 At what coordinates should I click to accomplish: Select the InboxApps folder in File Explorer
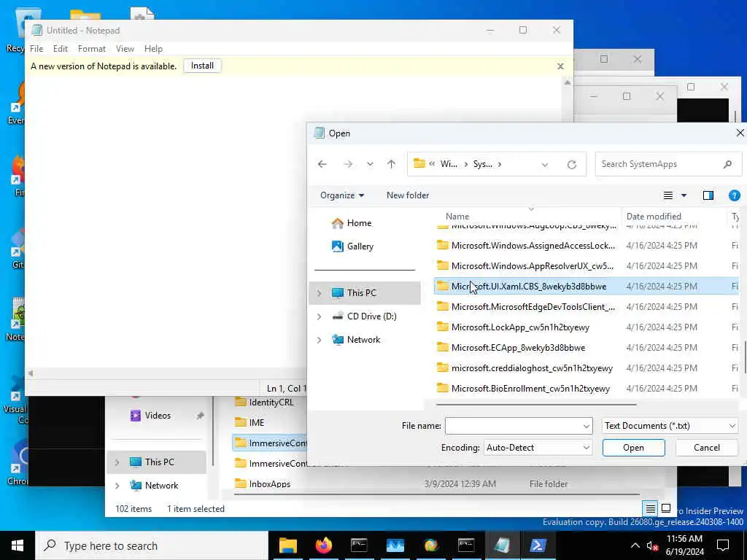(263, 484)
